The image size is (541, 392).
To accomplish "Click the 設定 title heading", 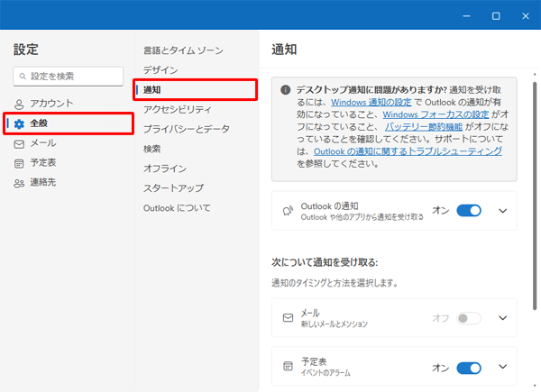I will [26, 50].
